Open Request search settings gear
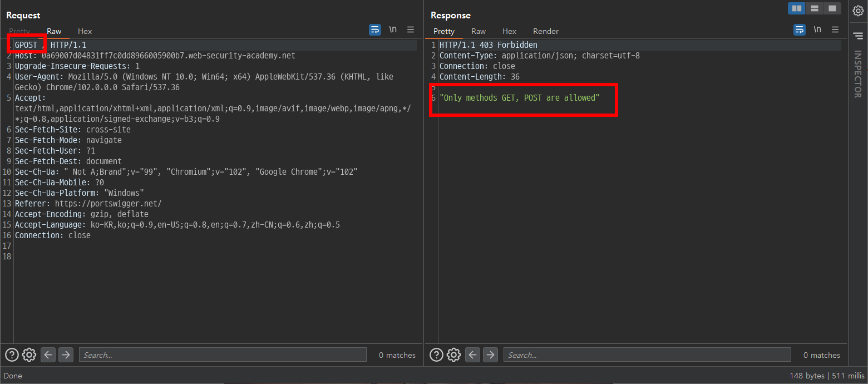 29,355
